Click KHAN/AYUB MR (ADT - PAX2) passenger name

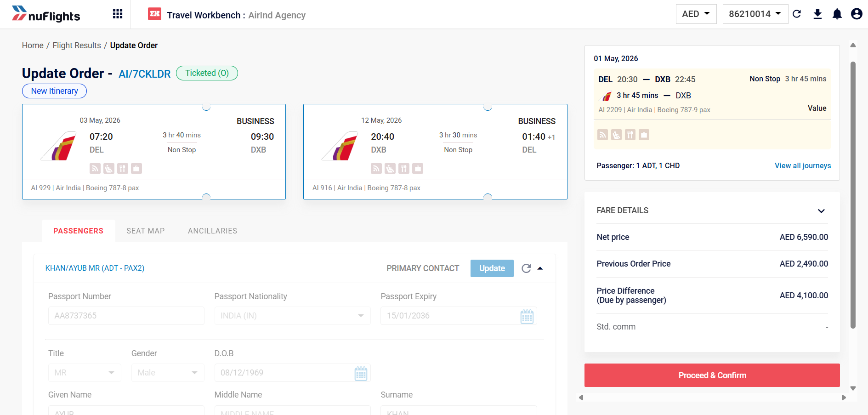[95, 268]
